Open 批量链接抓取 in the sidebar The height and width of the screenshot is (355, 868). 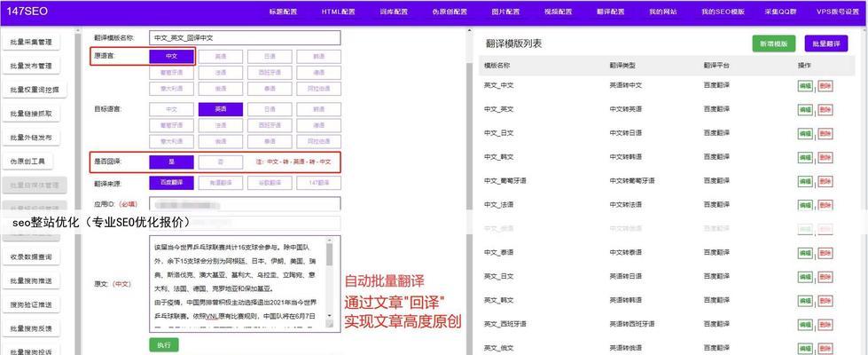pos(30,114)
